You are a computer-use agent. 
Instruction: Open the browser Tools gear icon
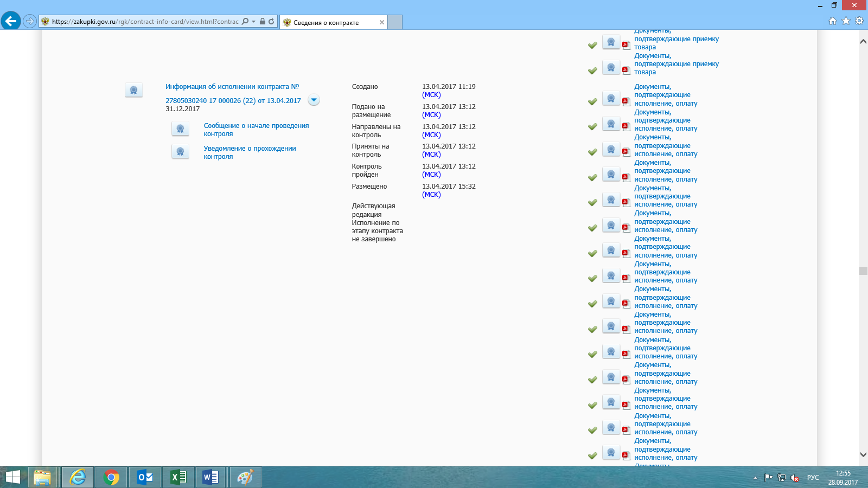coord(859,21)
